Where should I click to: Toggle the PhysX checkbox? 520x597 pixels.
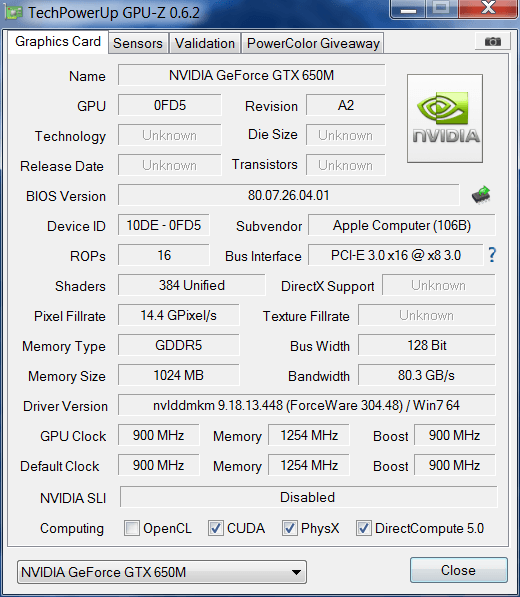pos(289,528)
